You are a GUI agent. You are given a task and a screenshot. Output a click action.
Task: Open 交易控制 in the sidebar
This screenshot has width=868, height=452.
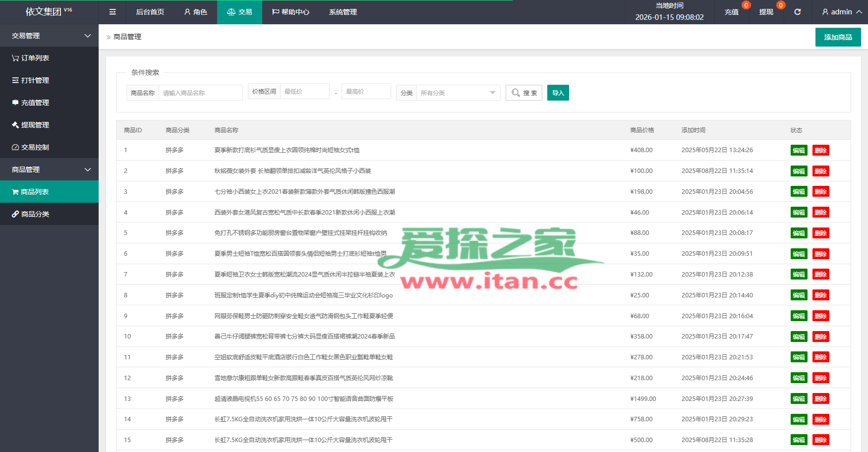pos(31,147)
